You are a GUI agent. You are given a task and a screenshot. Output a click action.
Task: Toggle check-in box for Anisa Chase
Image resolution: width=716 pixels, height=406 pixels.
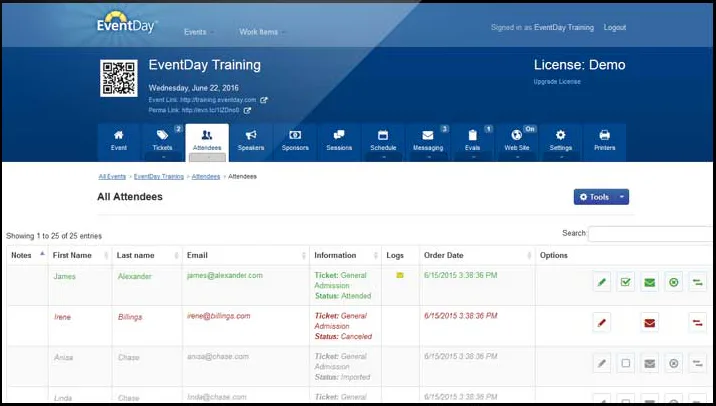(x=626, y=364)
